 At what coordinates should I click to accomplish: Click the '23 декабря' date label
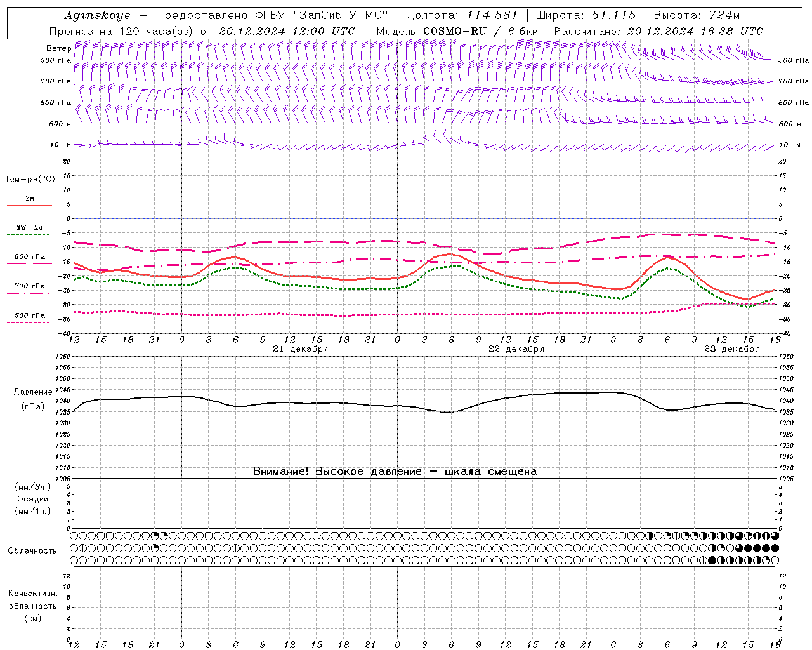[732, 349]
